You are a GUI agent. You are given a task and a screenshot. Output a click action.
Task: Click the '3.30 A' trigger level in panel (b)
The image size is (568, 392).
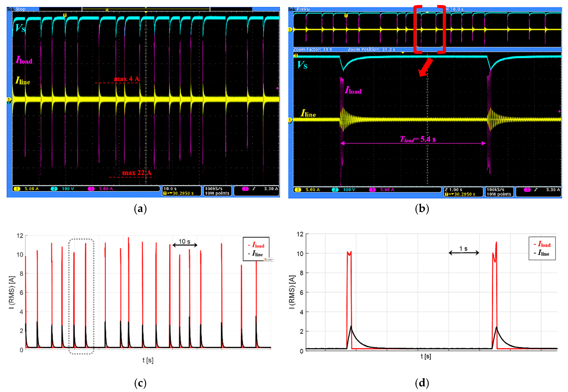[553, 190]
